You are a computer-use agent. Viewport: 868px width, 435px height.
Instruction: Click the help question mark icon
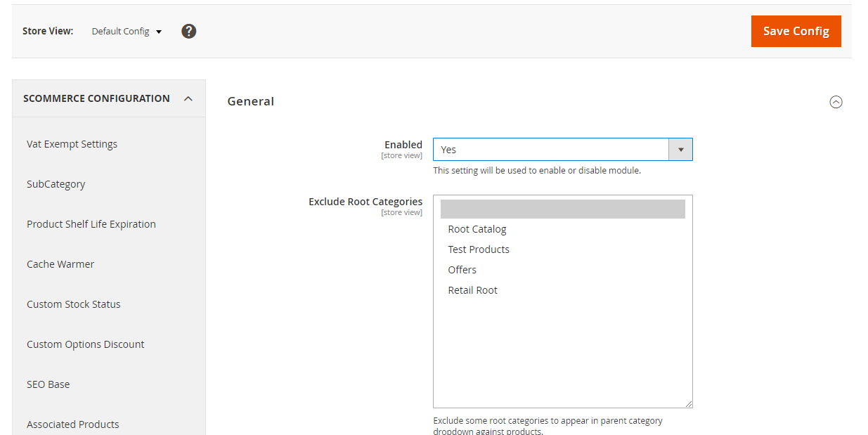tap(188, 31)
